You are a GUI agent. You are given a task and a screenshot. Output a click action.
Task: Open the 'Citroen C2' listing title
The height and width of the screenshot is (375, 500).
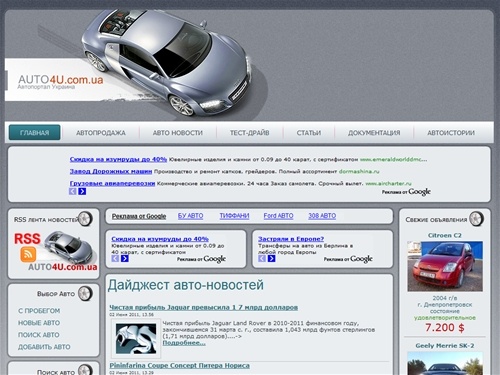coord(445,235)
